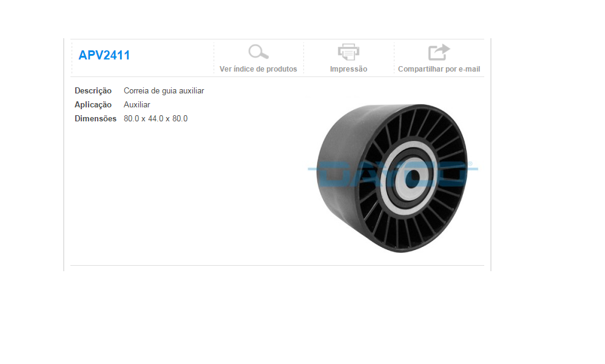Image resolution: width=605 pixels, height=364 pixels.
Task: Click 'Correia de guia auxiliar' description text
Action: point(164,90)
